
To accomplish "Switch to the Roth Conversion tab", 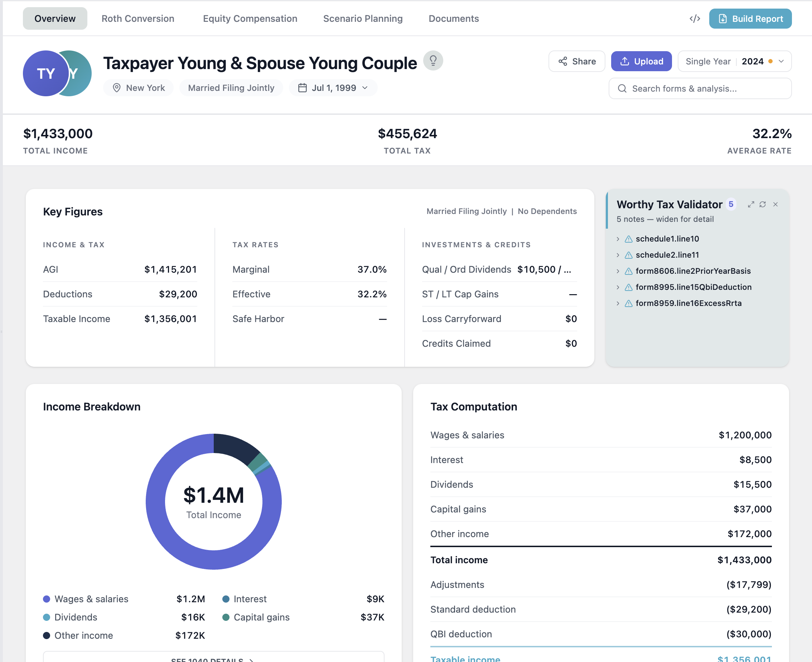I will (138, 18).
